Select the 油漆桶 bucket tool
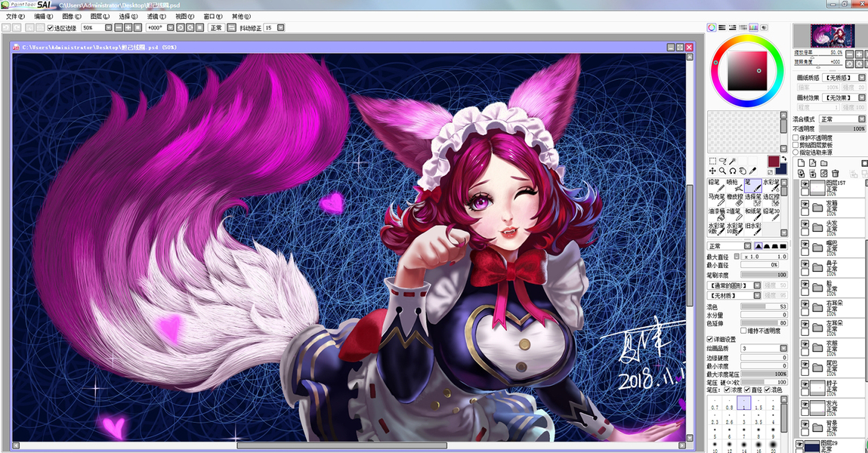Viewport: 868px width, 453px height. [x=716, y=214]
